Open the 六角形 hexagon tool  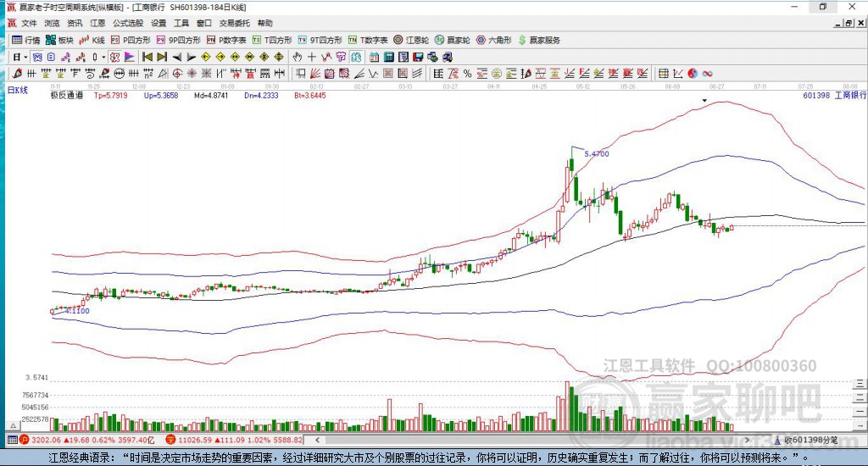point(494,40)
